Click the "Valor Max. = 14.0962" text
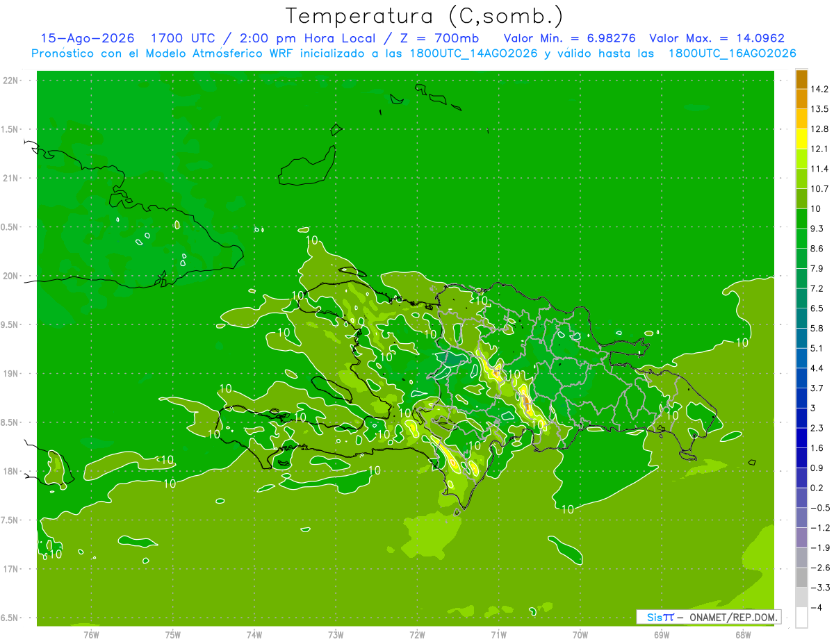The width and height of the screenshot is (834, 644). pyautogui.click(x=717, y=38)
